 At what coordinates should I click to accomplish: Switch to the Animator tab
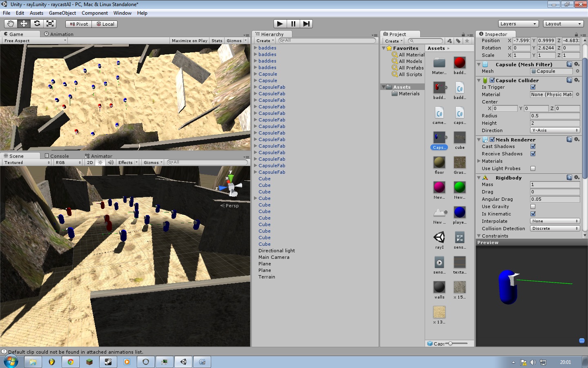[99, 156]
